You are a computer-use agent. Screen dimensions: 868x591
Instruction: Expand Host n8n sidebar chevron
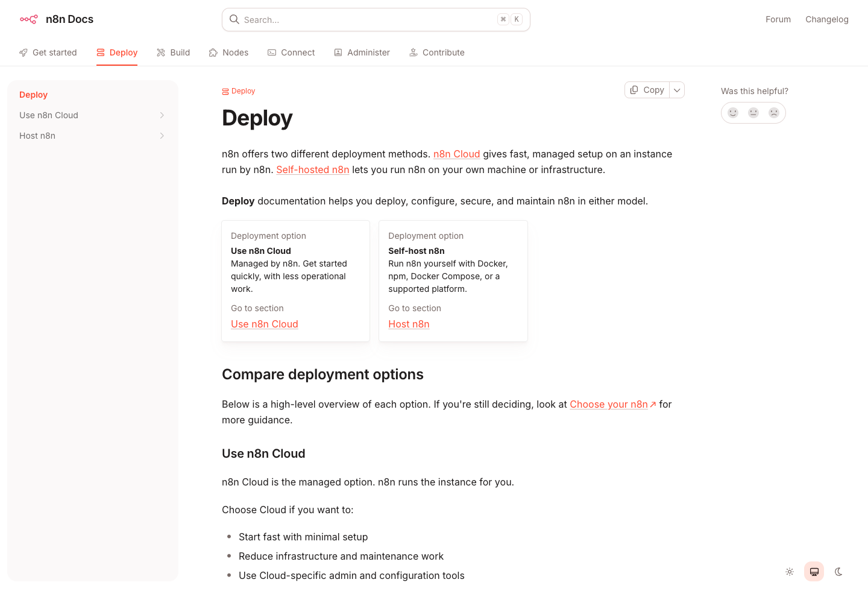162,136
